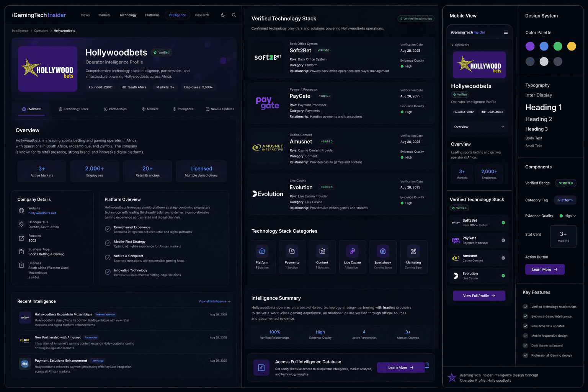
Task: Click the 2,000+ Employees stat card in Overview
Action: (x=95, y=171)
